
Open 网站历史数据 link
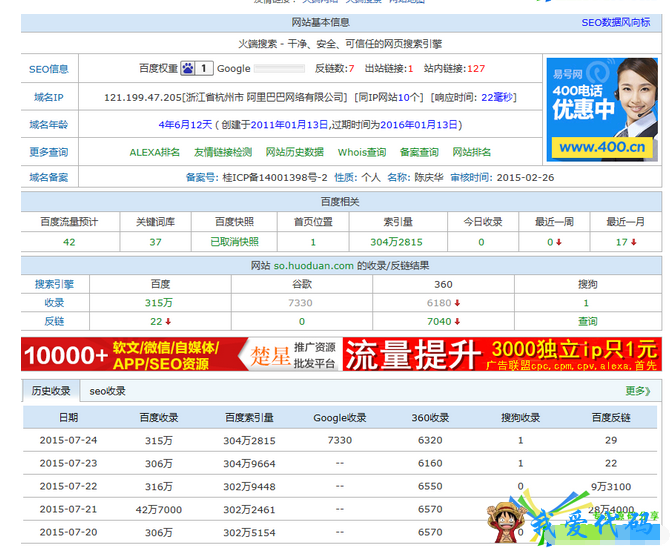pos(295,152)
